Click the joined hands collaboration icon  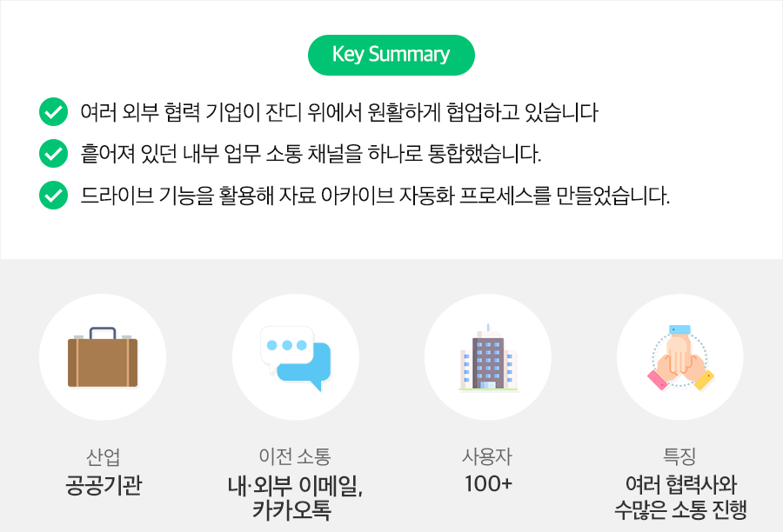[680, 357]
